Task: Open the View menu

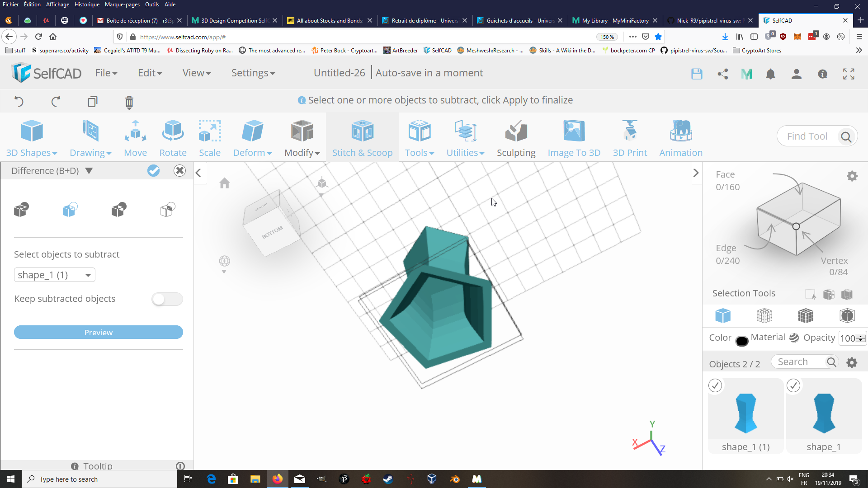Action: (196, 73)
